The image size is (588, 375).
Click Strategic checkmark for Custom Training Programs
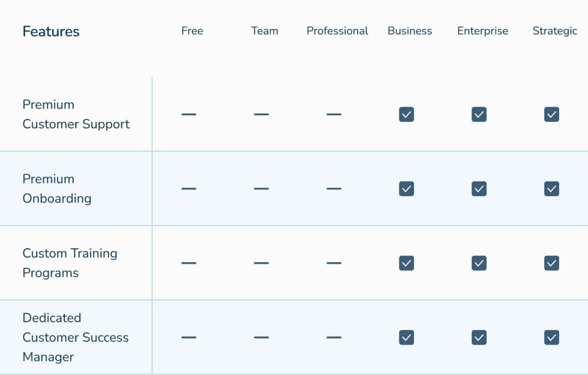click(x=551, y=263)
